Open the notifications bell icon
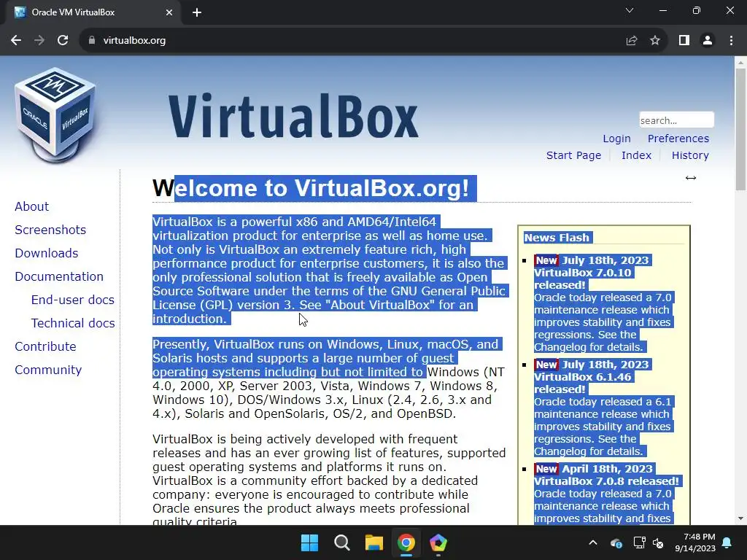 point(727,542)
